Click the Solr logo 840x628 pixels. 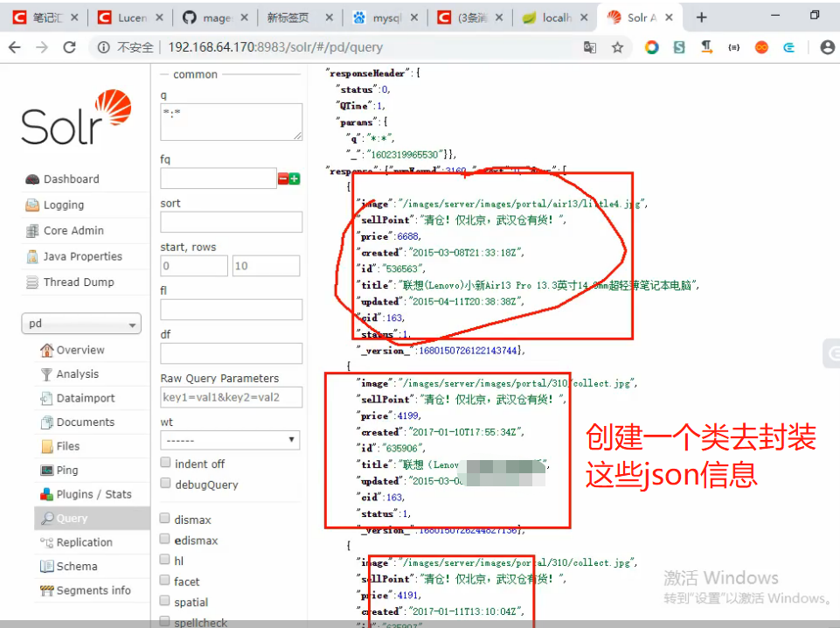(x=76, y=117)
